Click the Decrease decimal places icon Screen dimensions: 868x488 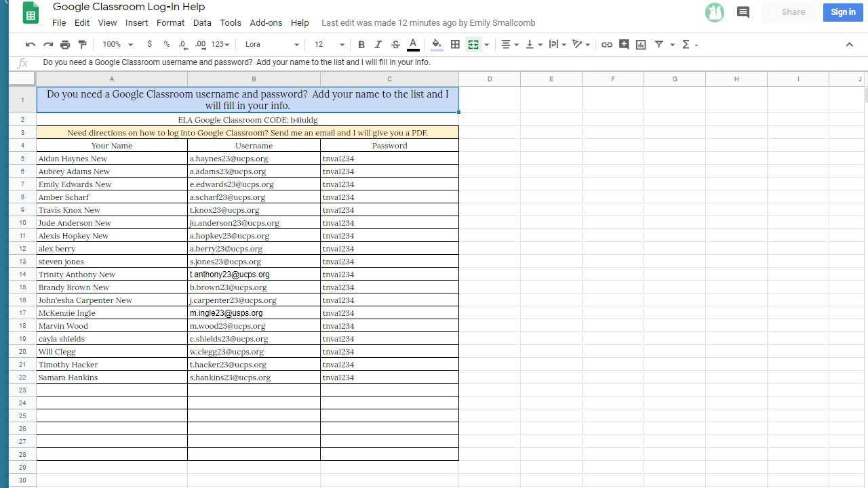pyautogui.click(x=182, y=44)
